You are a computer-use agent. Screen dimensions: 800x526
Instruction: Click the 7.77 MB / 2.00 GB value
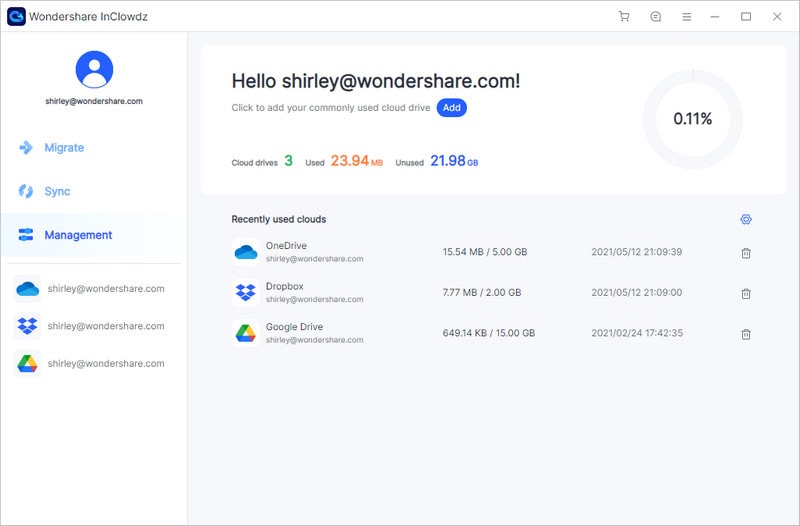482,292
